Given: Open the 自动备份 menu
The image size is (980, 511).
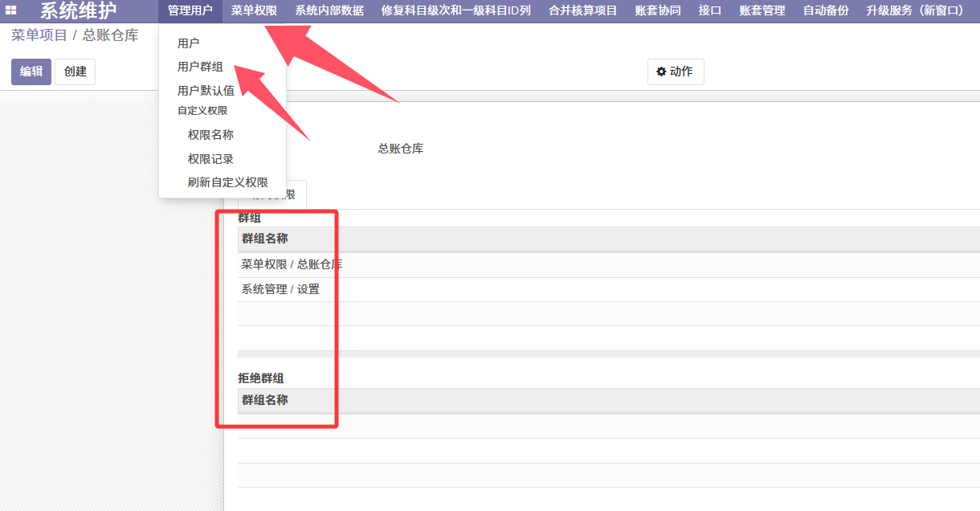Looking at the screenshot, I should pyautogui.click(x=825, y=10).
